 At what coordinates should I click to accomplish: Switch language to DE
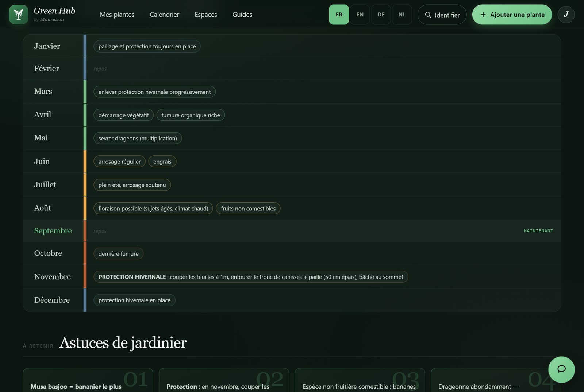[381, 15]
